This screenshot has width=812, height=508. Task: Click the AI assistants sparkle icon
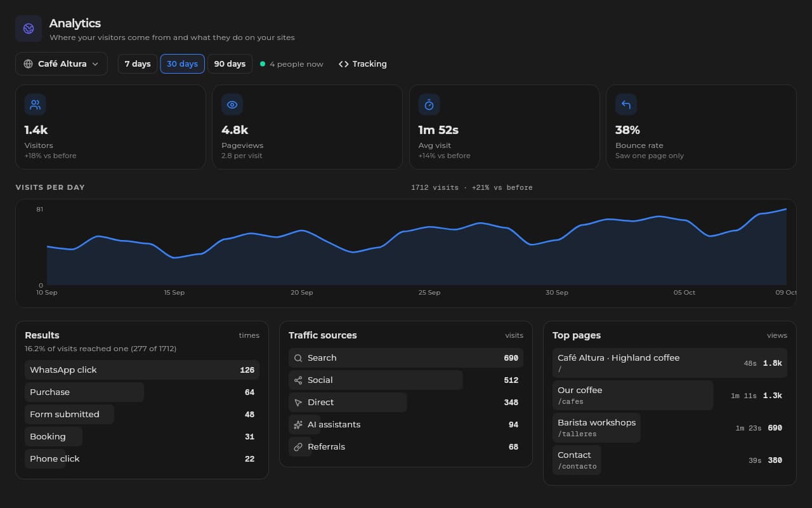point(298,425)
